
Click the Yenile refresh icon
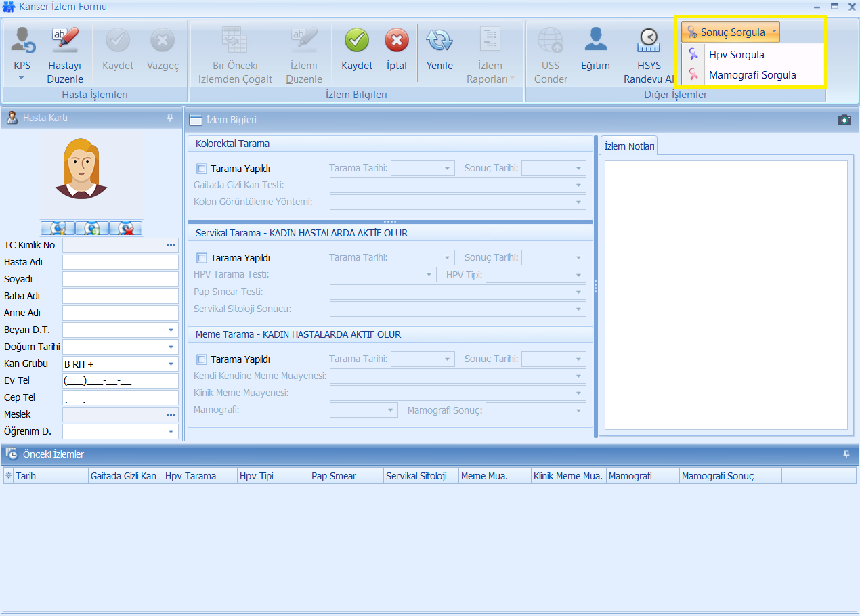(439, 42)
